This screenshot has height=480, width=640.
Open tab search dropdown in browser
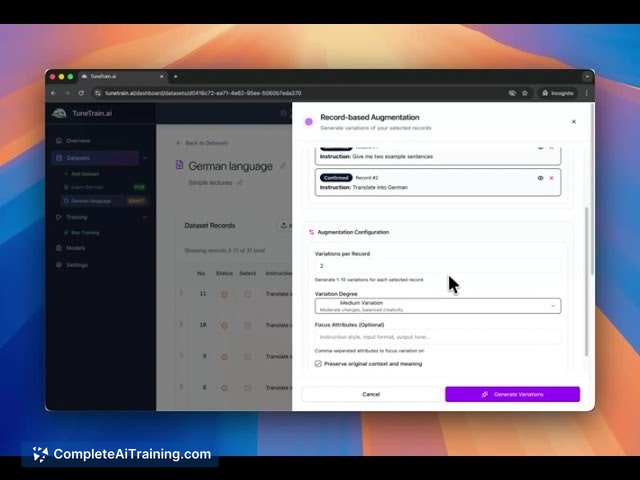[587, 76]
